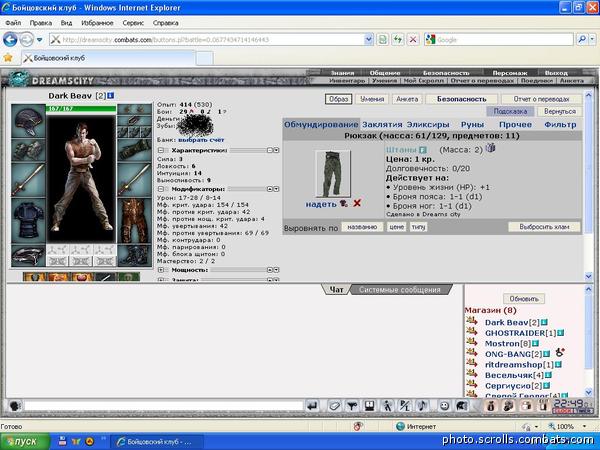Click the browser back arrow
The width and height of the screenshot is (600, 450).
tap(10, 39)
